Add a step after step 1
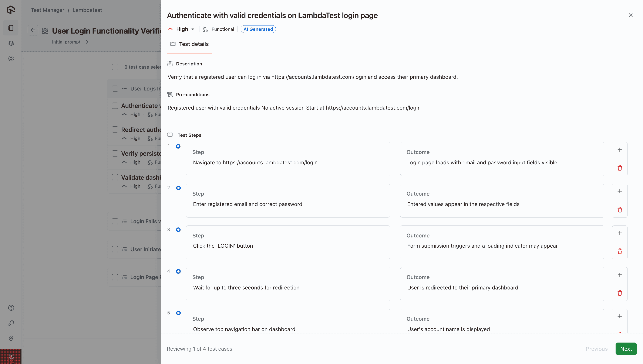 (x=619, y=150)
